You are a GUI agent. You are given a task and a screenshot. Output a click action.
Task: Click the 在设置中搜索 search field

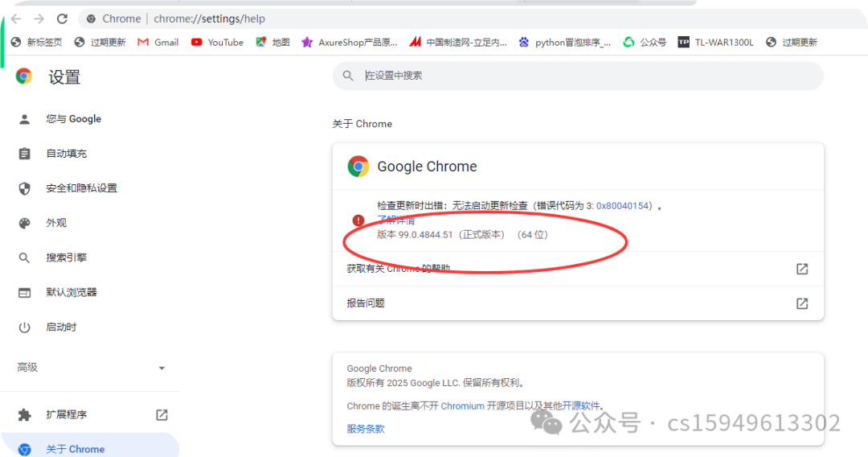click(578, 76)
